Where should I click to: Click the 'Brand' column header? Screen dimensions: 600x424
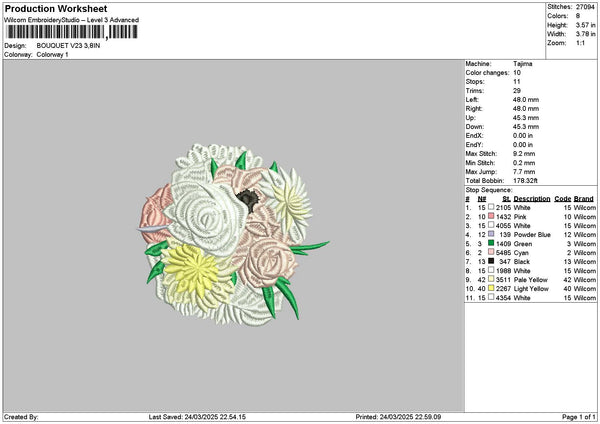584,199
